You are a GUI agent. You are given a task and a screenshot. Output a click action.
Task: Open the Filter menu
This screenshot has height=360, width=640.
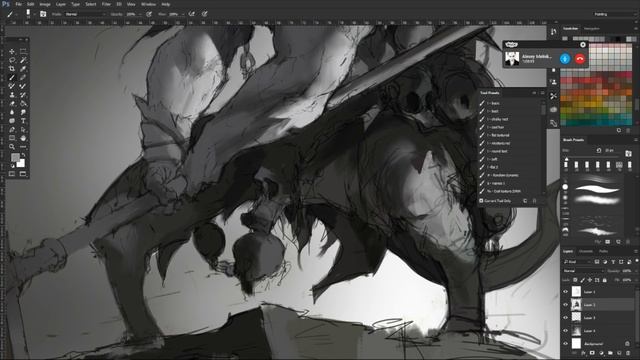[106, 4]
